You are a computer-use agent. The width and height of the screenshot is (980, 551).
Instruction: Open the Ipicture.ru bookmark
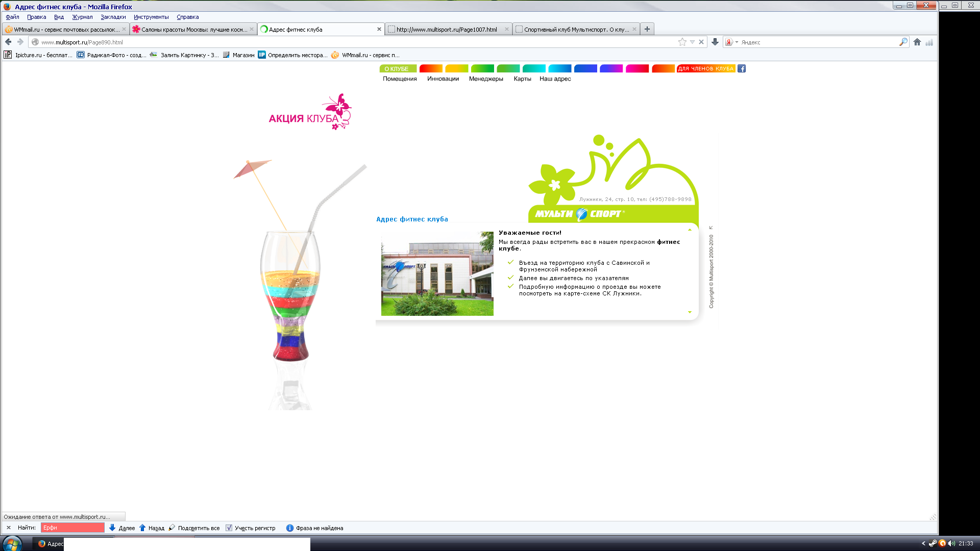point(38,55)
